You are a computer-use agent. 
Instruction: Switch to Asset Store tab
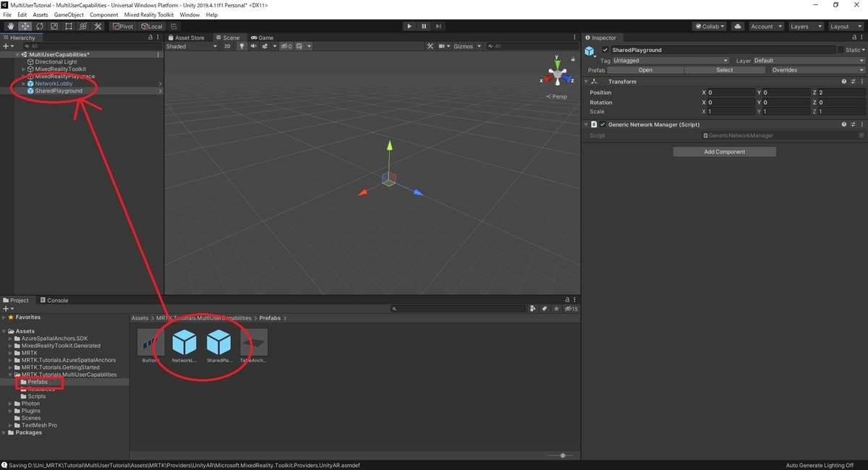186,38
